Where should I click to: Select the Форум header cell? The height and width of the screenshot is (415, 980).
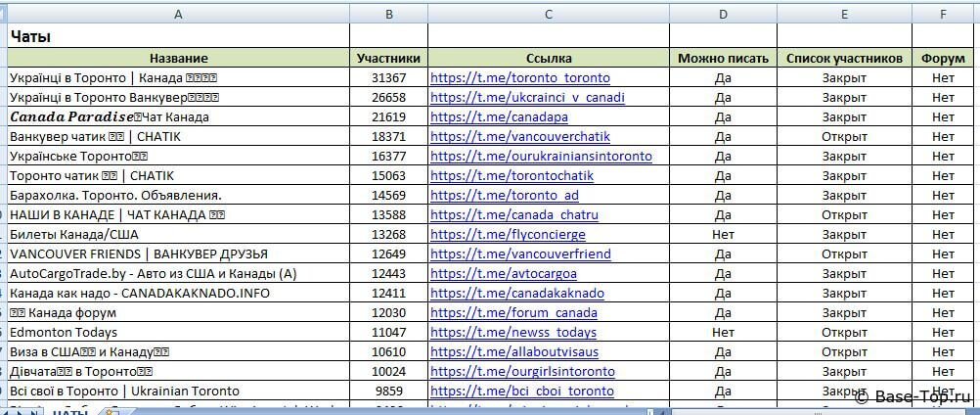tap(943, 58)
